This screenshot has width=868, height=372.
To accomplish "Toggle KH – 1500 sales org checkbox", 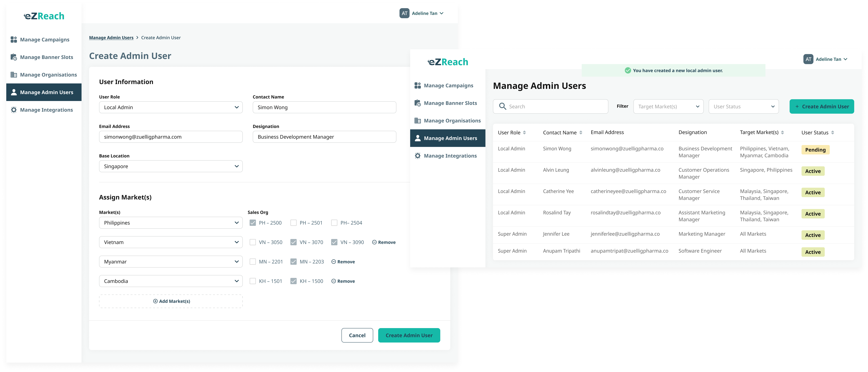I will point(294,281).
